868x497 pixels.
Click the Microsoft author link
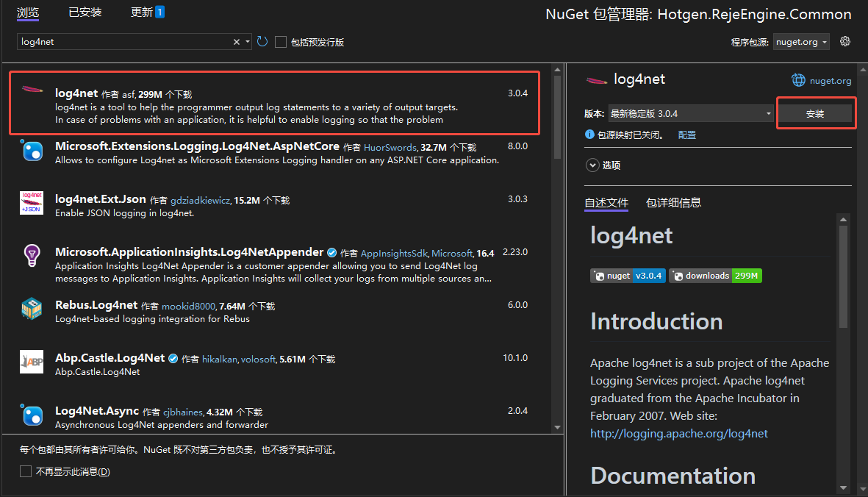(x=452, y=253)
